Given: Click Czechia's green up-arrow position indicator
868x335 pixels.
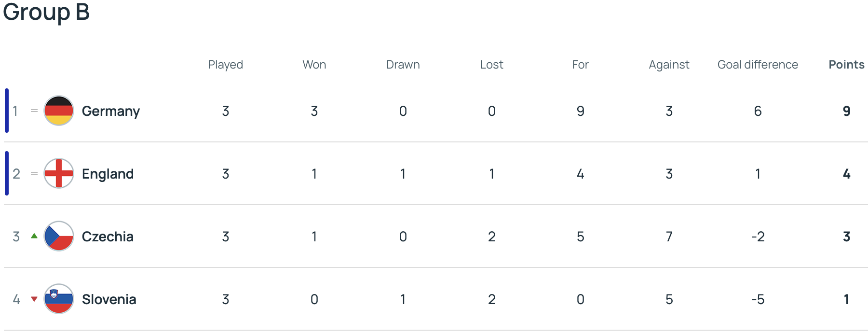Looking at the screenshot, I should click(x=34, y=236).
